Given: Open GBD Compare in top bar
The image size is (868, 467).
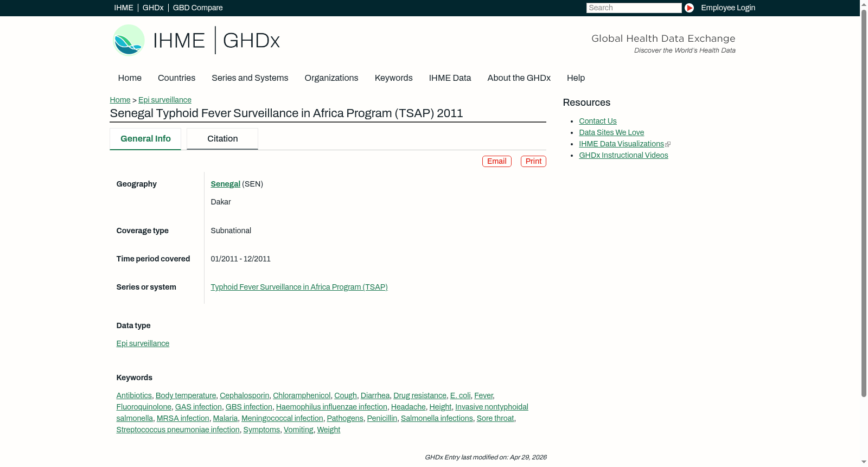Looking at the screenshot, I should click(197, 8).
